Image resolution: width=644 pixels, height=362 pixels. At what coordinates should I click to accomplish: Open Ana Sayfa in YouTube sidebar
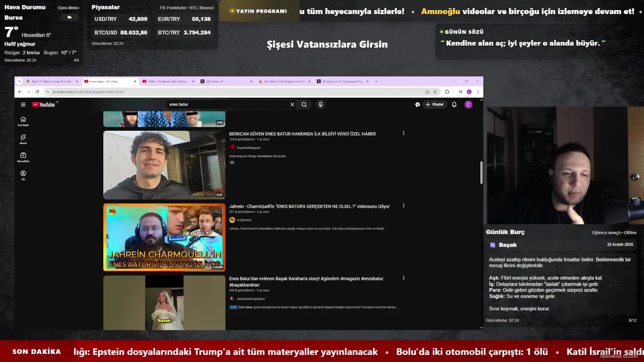point(23,121)
